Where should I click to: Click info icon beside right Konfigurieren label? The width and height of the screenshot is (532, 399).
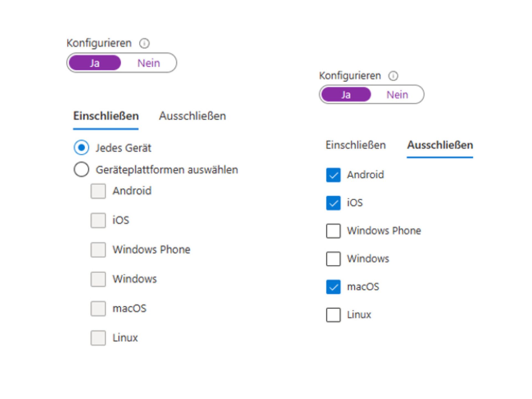(393, 76)
